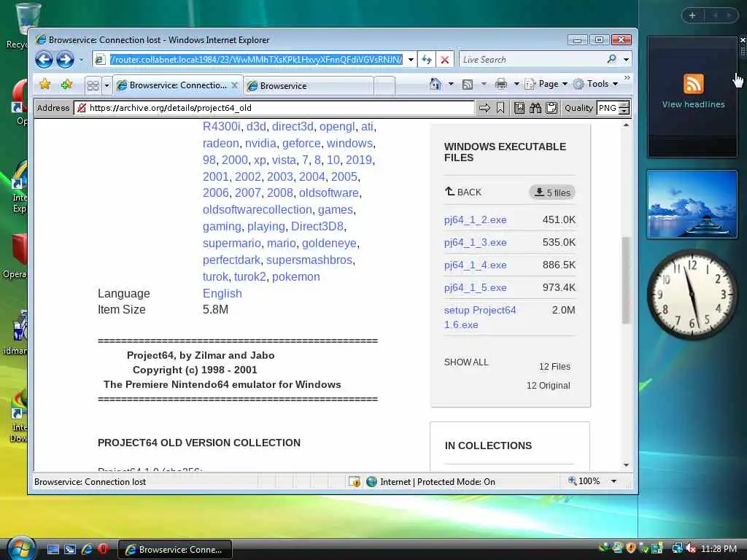Click the security shield tray icon
This screenshot has width=747, height=560.
click(x=631, y=548)
